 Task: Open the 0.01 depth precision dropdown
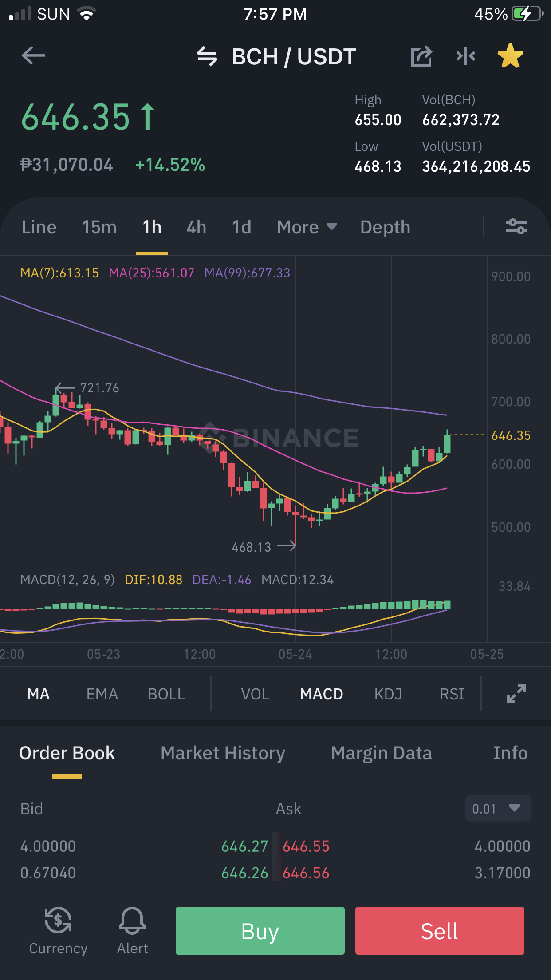[x=498, y=808]
